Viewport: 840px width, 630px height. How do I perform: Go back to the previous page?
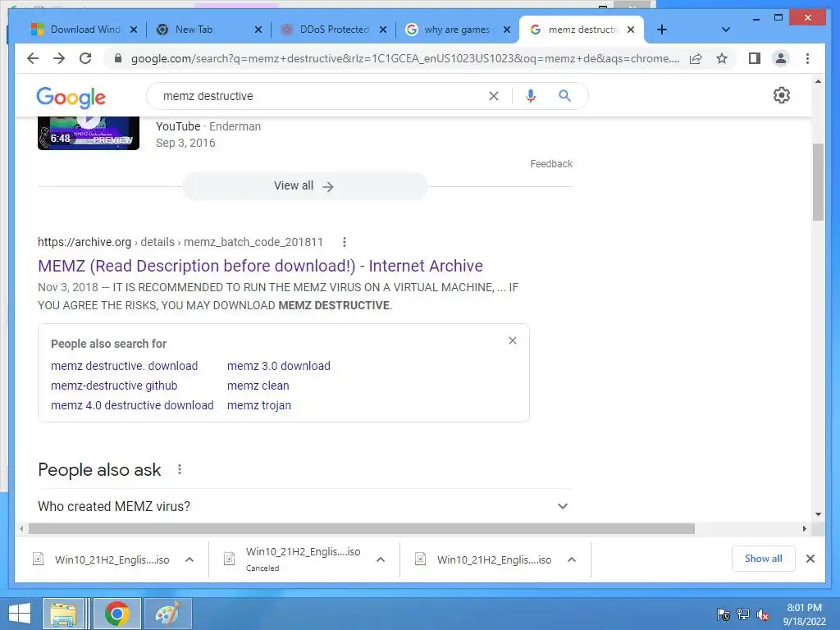tap(33, 58)
